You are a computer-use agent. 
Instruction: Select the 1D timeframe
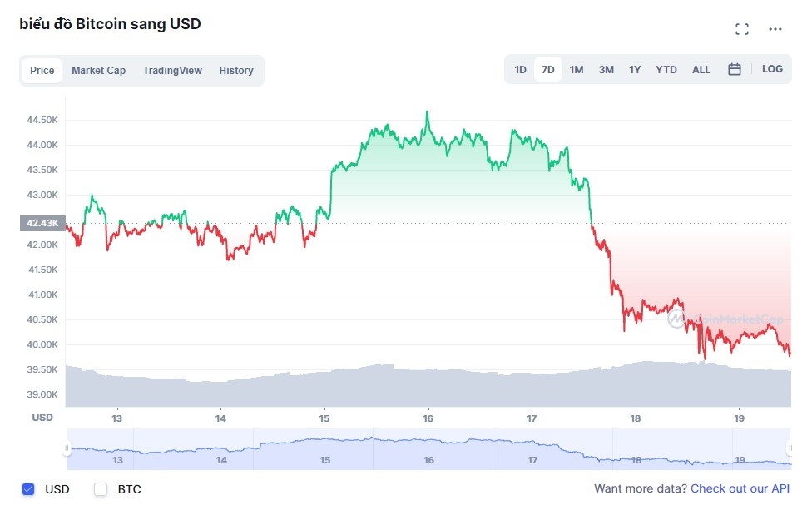520,69
